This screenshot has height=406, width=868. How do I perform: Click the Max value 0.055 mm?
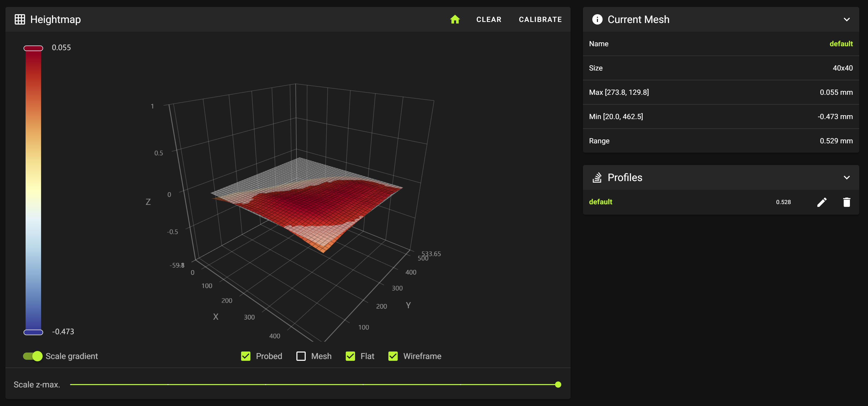836,92
